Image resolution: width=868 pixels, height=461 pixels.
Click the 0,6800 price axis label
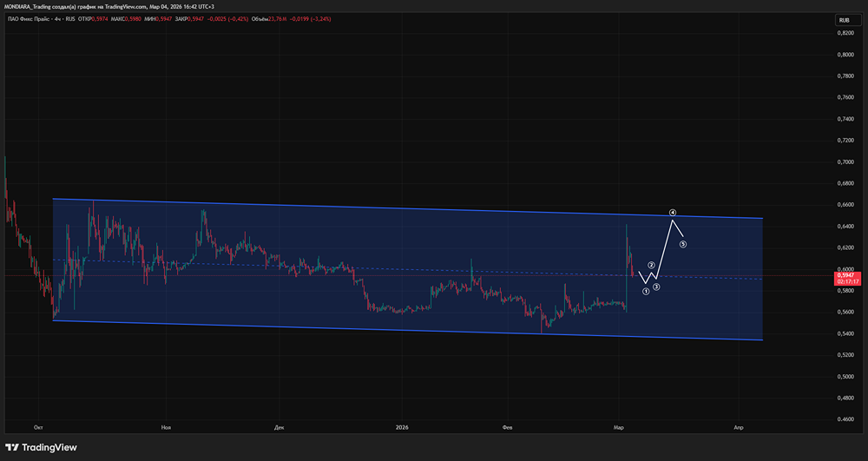click(845, 183)
